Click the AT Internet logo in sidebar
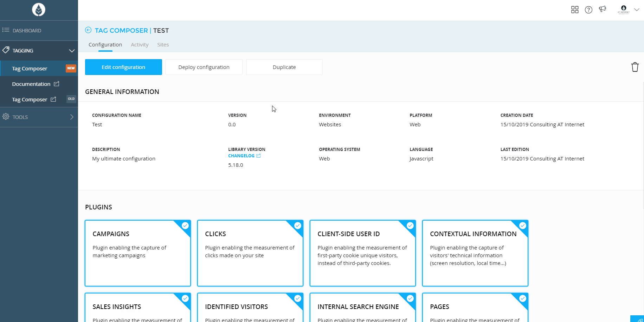This screenshot has width=644, height=322. (x=39, y=10)
